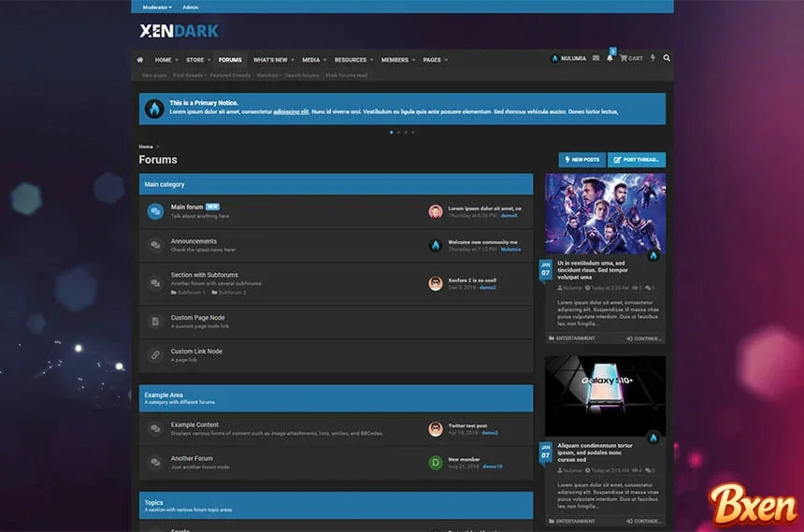This screenshot has width=804, height=532.
Task: Open 'Welcome new community me' thread
Action: [x=482, y=242]
